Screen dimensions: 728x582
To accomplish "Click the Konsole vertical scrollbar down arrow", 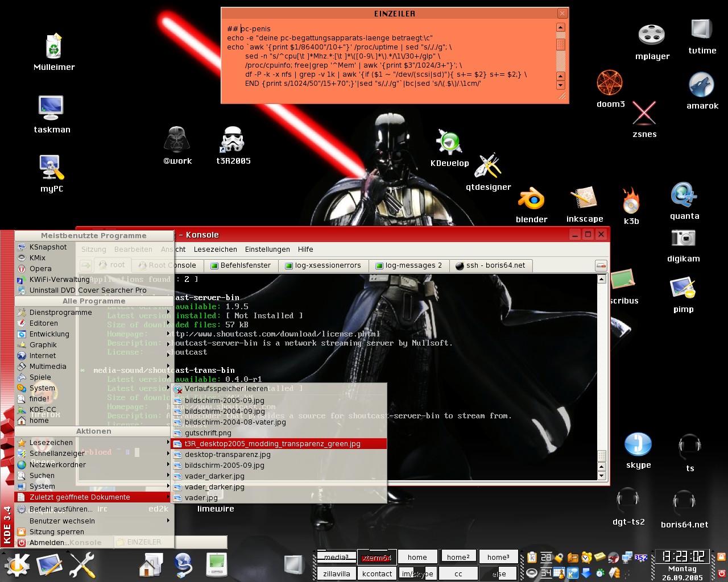I will click(x=602, y=475).
